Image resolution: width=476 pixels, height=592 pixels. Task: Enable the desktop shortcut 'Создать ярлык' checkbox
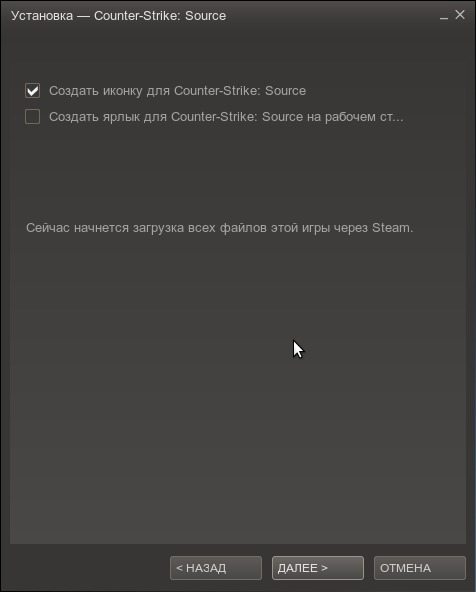pyautogui.click(x=32, y=117)
